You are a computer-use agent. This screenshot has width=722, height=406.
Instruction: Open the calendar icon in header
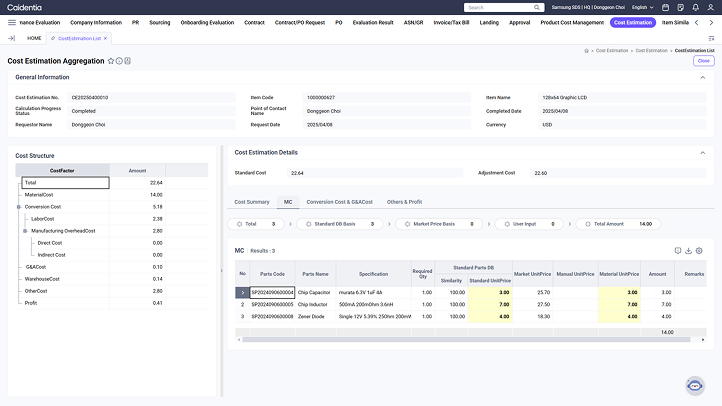click(665, 7)
